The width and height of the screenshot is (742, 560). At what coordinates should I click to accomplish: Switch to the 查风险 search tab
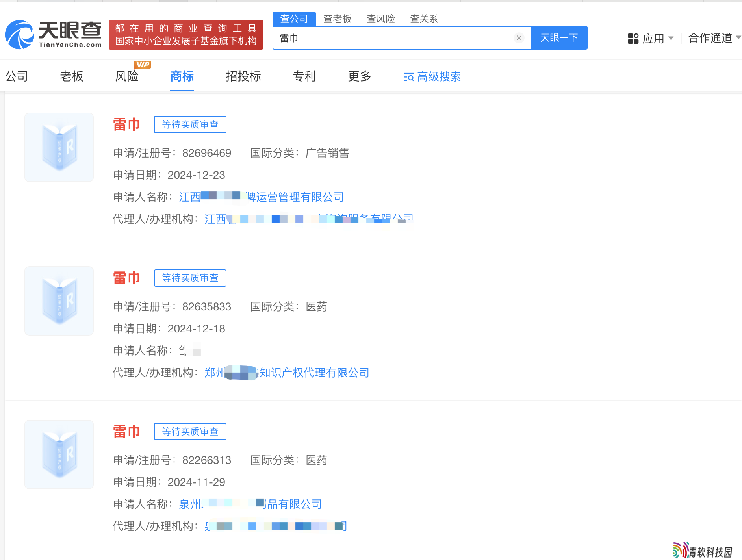(x=380, y=19)
